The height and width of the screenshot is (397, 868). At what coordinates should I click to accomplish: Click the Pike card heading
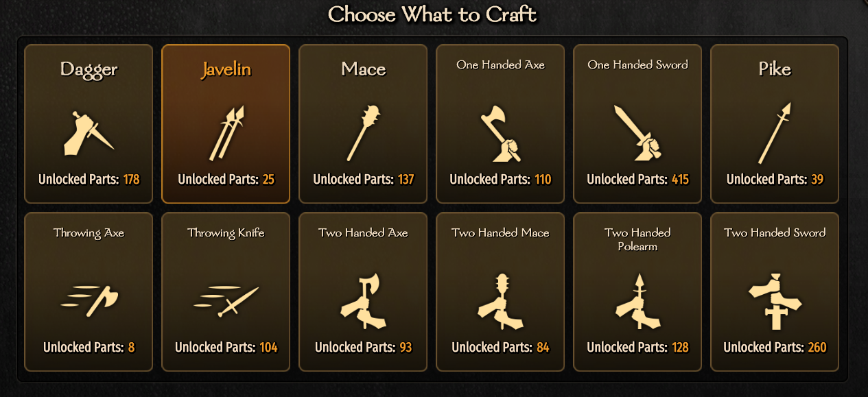(x=775, y=69)
